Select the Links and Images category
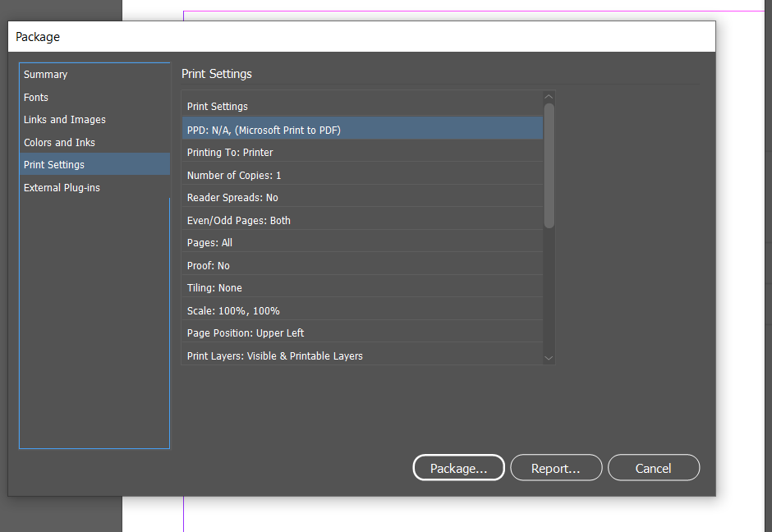 (x=64, y=119)
